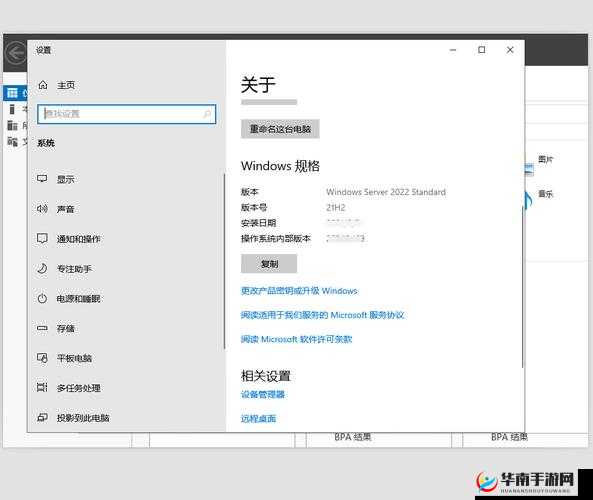Click the 关于 page title

(258, 84)
